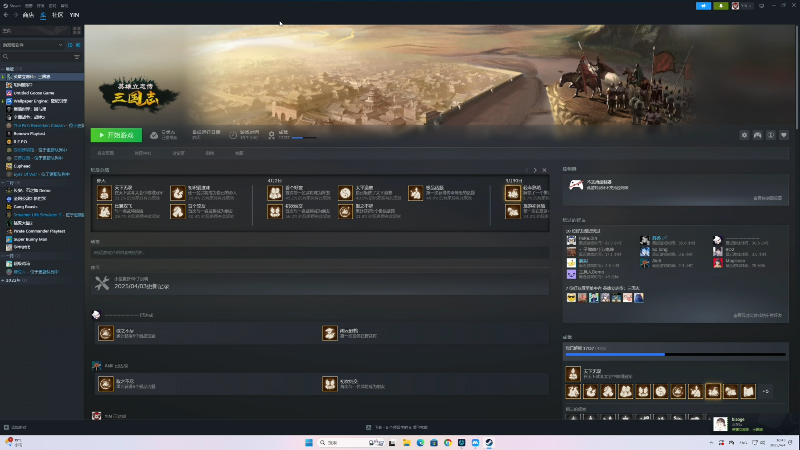Click the achievements ribbon icon beside play time
This screenshot has height=450, width=800.
tap(271, 135)
